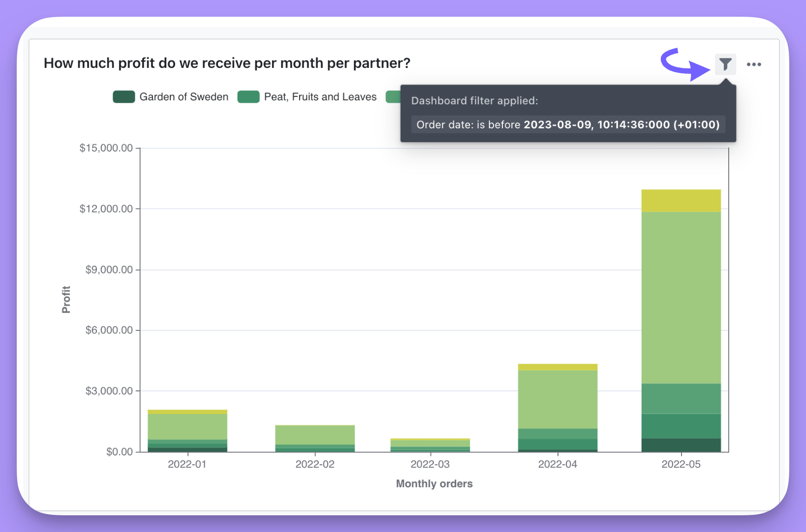Click the 2022-02 x-axis label

(315, 465)
